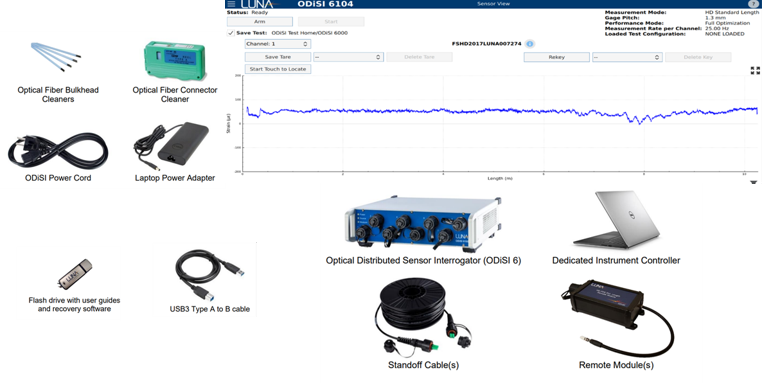
Task: Click the "HD Standard Length" measurement mode value
Action: [732, 13]
